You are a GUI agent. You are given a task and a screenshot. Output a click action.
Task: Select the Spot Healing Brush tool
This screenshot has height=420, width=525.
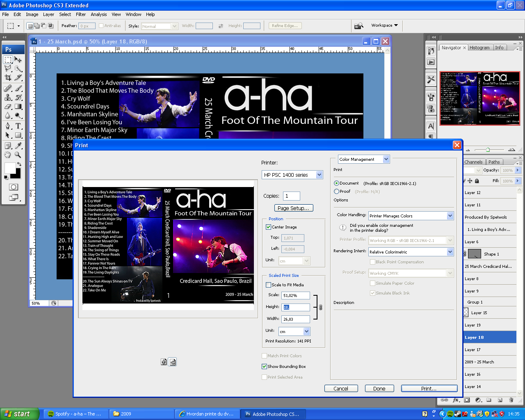pos(8,88)
